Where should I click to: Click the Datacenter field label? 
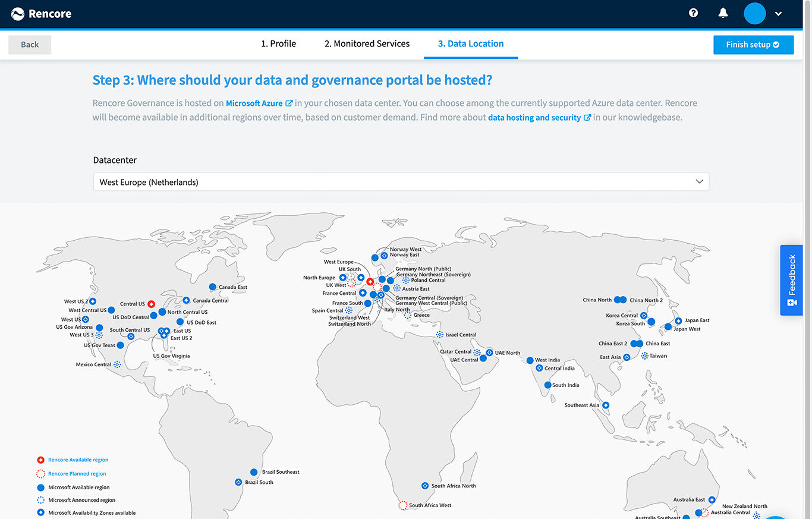tap(115, 160)
